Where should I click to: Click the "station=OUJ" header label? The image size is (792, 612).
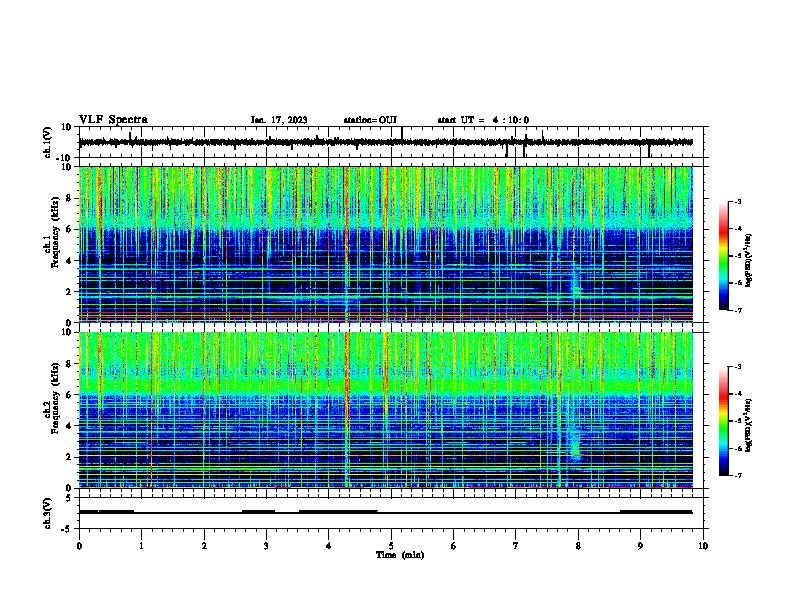click(x=370, y=120)
